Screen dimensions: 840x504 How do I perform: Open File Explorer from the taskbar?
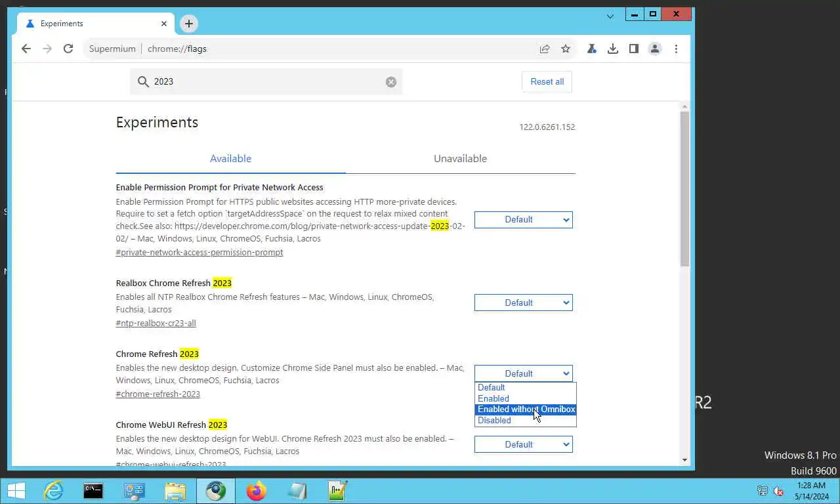175,491
